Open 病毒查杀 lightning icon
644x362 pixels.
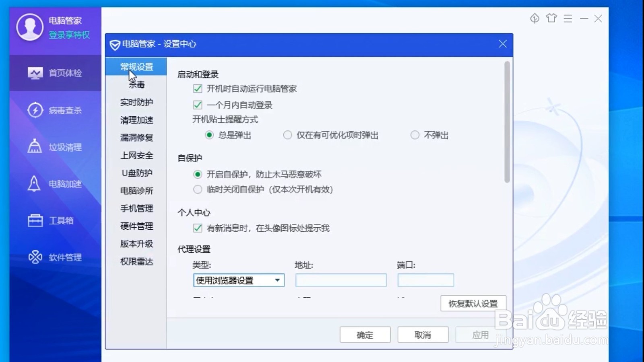(35, 110)
